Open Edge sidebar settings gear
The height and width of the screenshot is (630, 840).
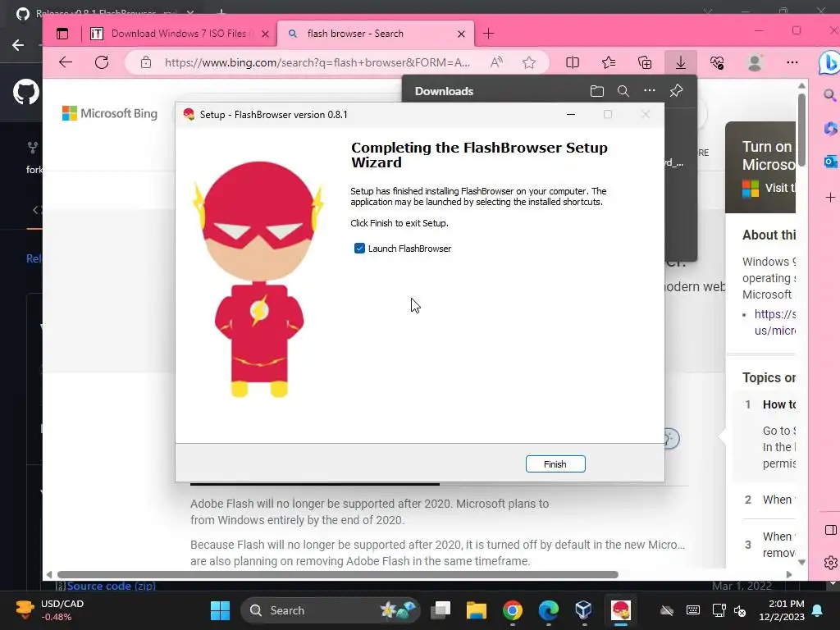pos(830,563)
